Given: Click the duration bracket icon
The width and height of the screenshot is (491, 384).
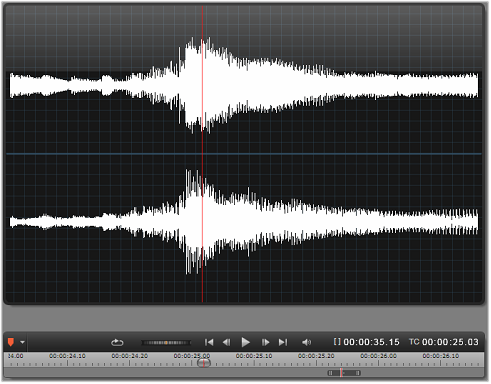Looking at the screenshot, I should click(337, 342).
